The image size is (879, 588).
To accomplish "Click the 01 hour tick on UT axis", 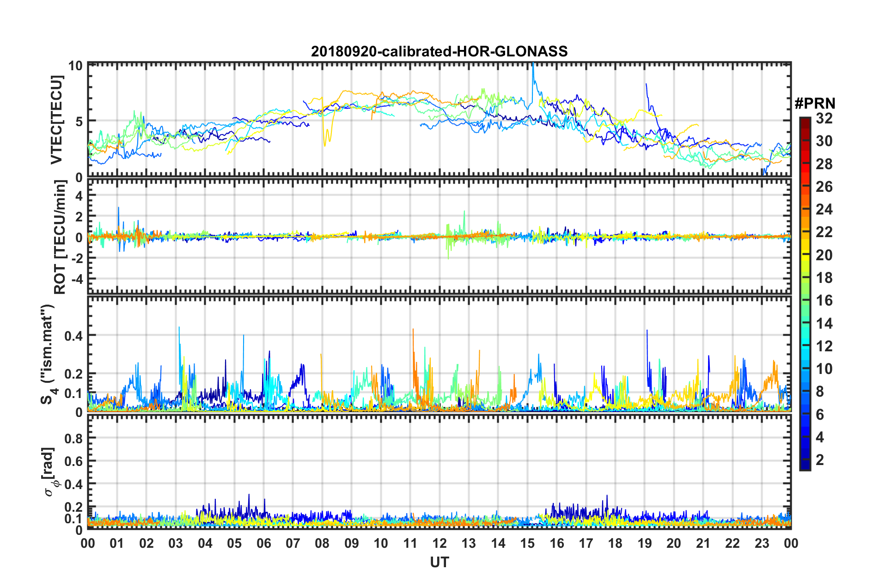I will point(117,543).
